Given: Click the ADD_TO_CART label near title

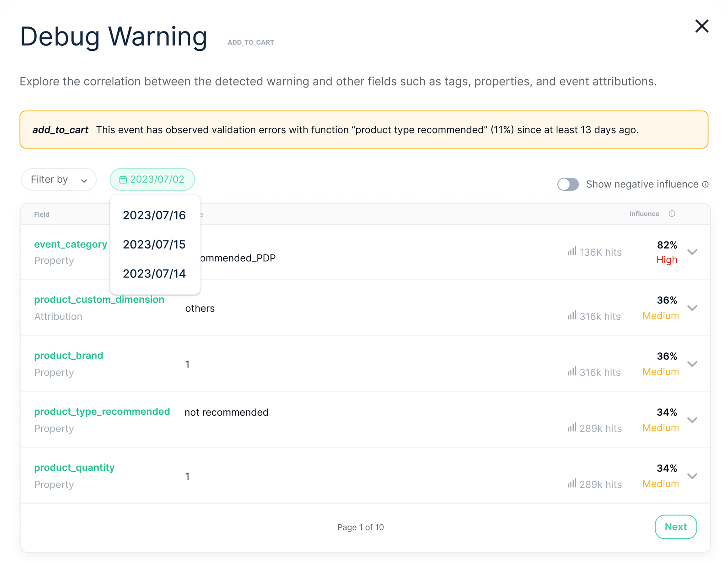Looking at the screenshot, I should point(251,42).
